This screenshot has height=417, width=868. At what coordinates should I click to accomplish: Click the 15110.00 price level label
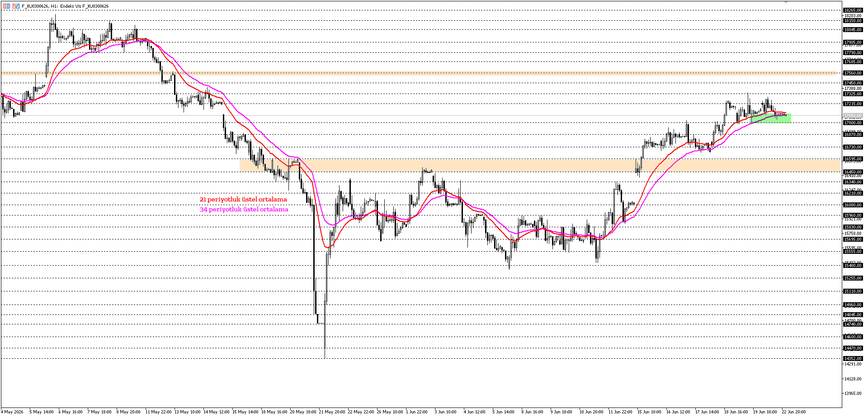(x=853, y=291)
